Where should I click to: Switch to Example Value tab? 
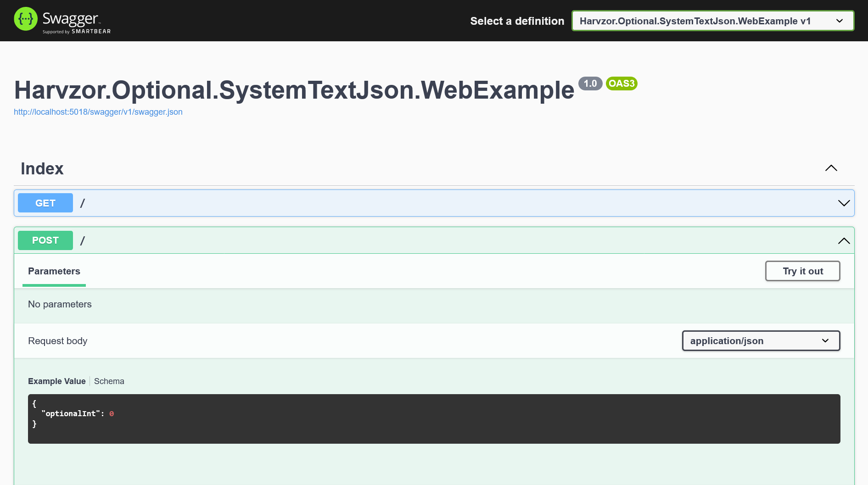click(x=57, y=381)
